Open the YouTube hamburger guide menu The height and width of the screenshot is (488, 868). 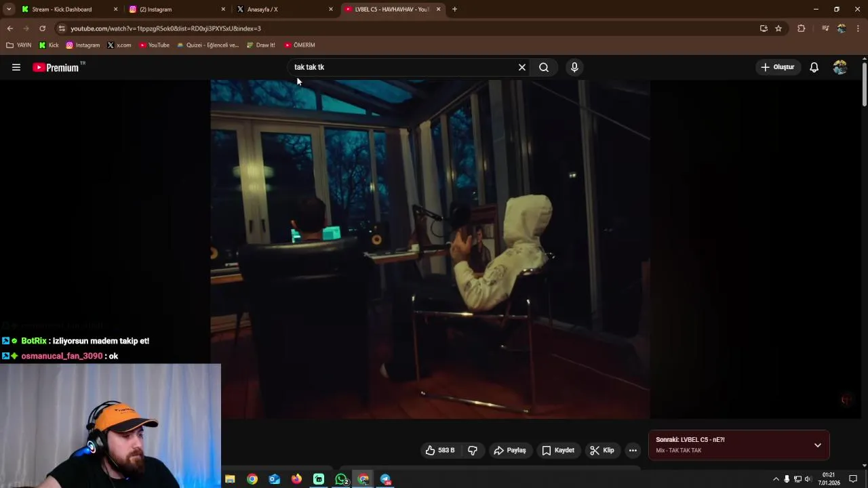tap(16, 67)
